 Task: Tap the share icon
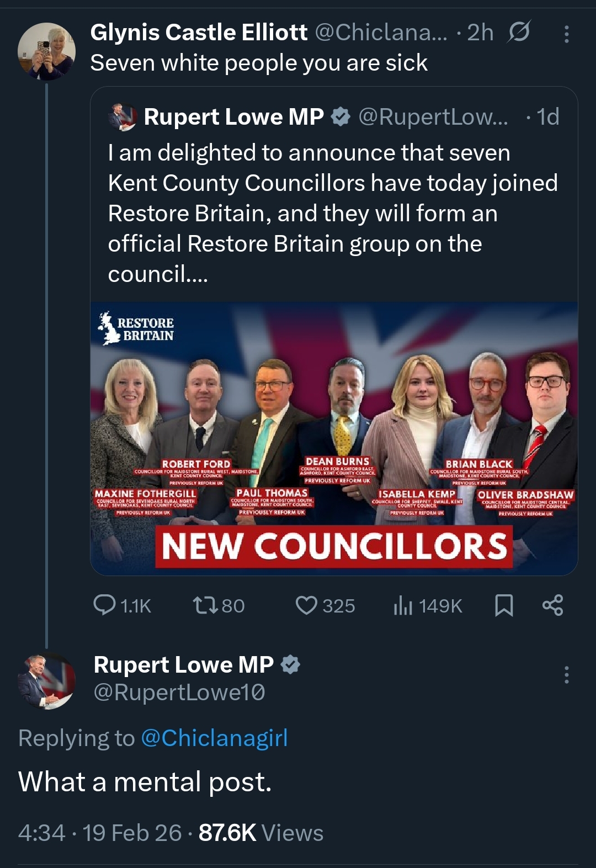tap(552, 605)
